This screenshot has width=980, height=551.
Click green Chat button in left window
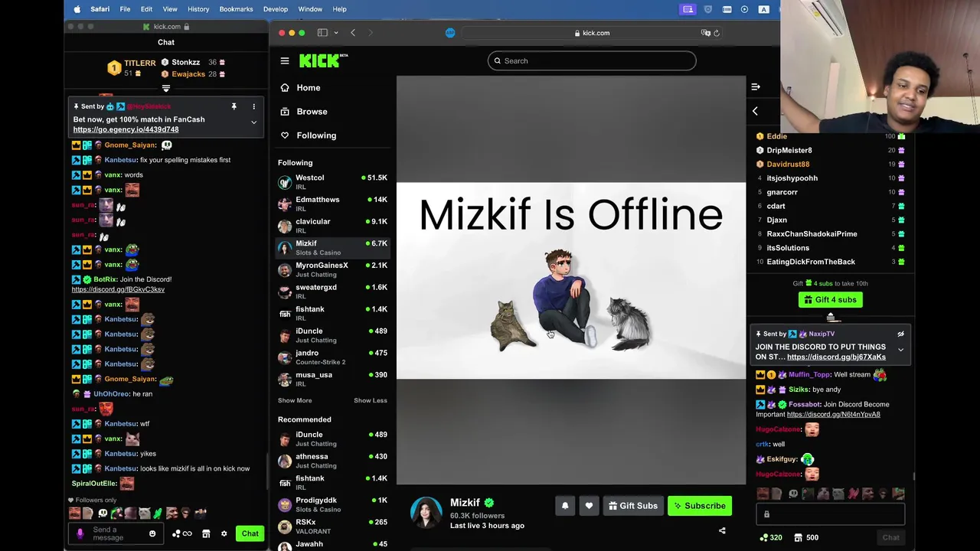(x=250, y=533)
